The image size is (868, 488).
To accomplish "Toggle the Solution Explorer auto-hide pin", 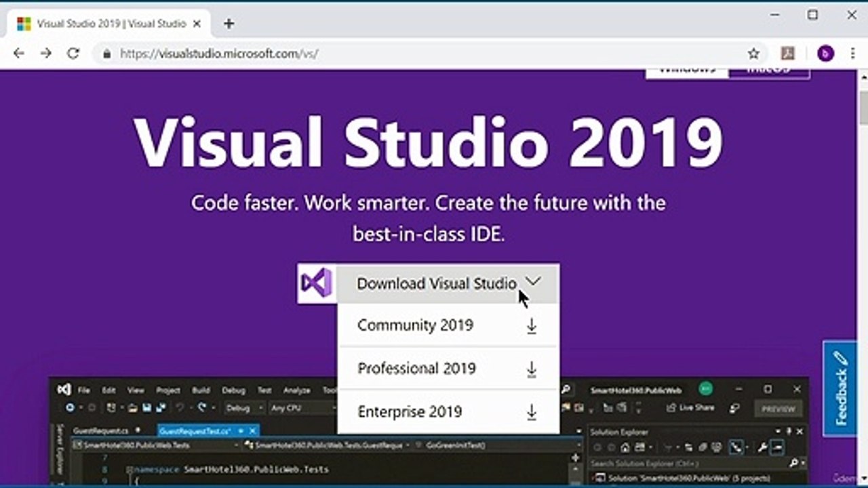I will tap(789, 431).
